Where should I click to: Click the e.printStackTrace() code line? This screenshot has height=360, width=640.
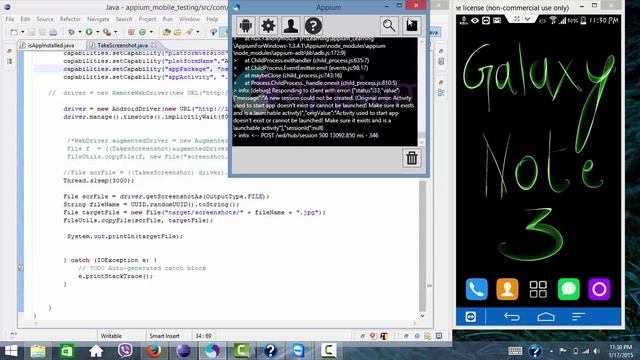(x=116, y=276)
